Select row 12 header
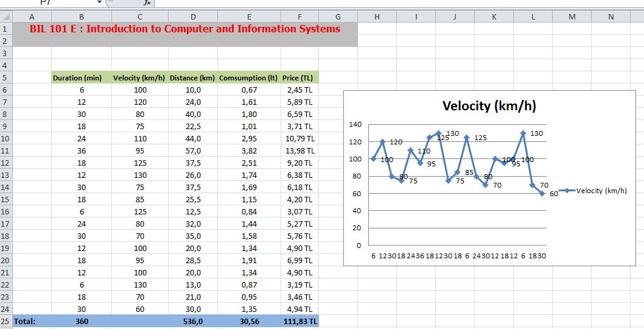 pyautogui.click(x=6, y=163)
